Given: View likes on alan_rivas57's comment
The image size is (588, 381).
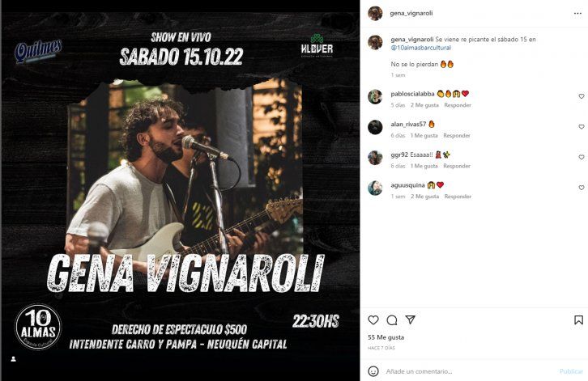Looking at the screenshot, I should [x=424, y=136].
